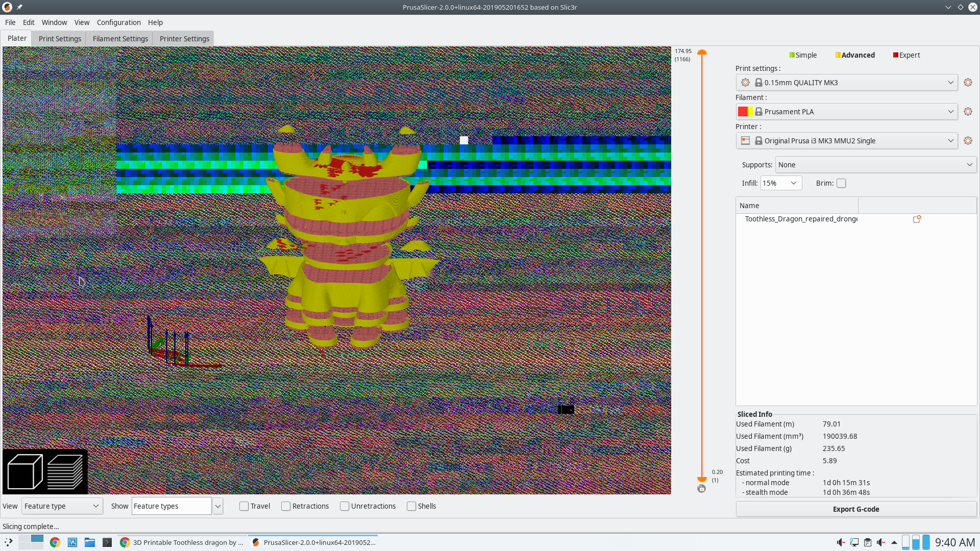980x551 pixels.
Task: Open the File menu
Action: [x=10, y=22]
